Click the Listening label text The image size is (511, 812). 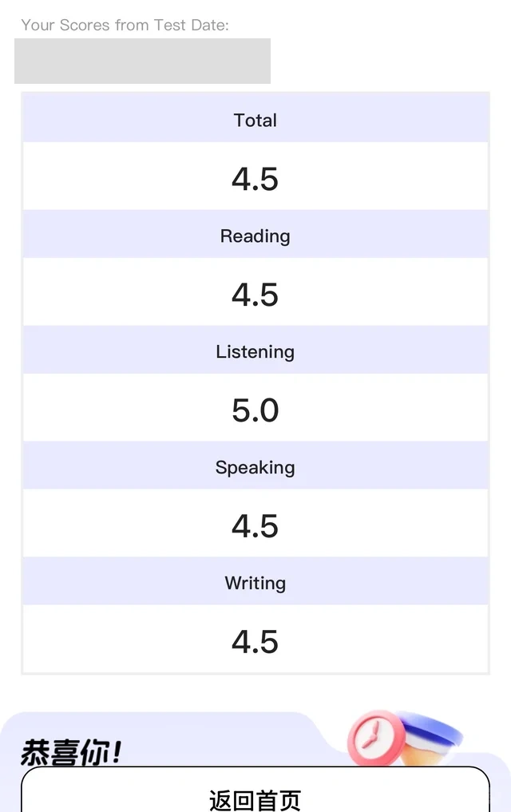[255, 351]
